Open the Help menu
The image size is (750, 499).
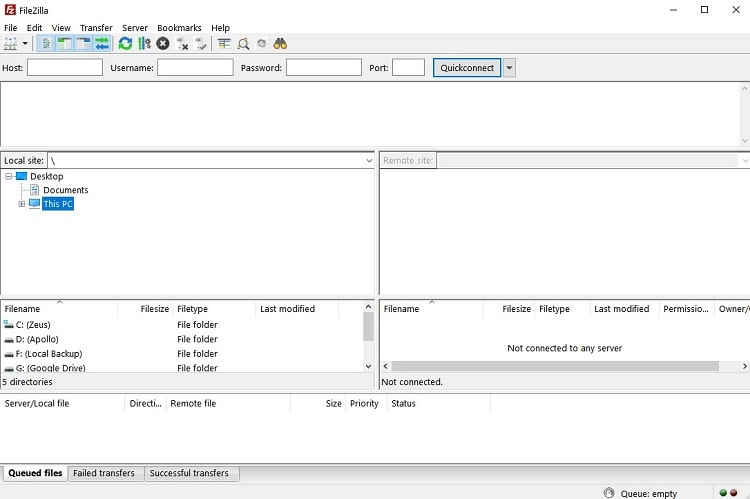221,28
